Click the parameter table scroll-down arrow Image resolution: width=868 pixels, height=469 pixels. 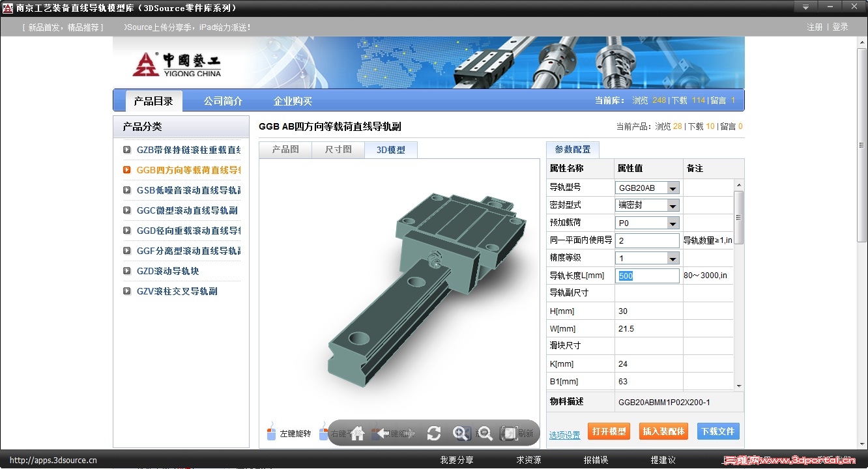tap(738, 386)
